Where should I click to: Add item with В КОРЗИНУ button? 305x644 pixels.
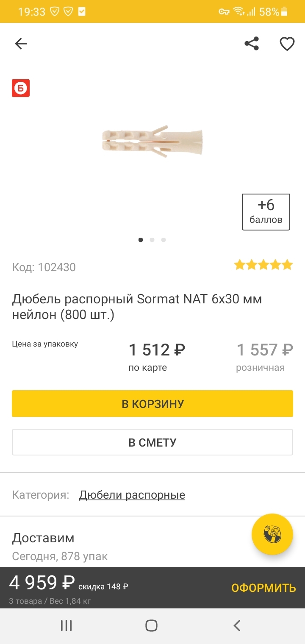click(x=152, y=403)
